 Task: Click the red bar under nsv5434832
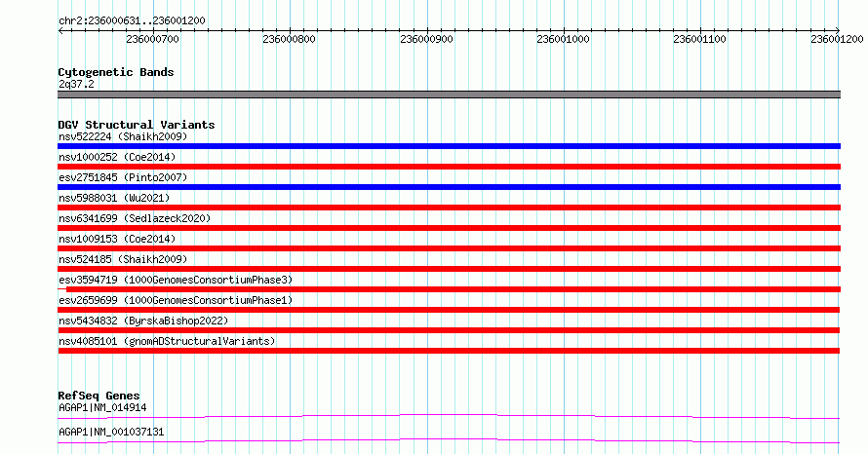point(449,330)
